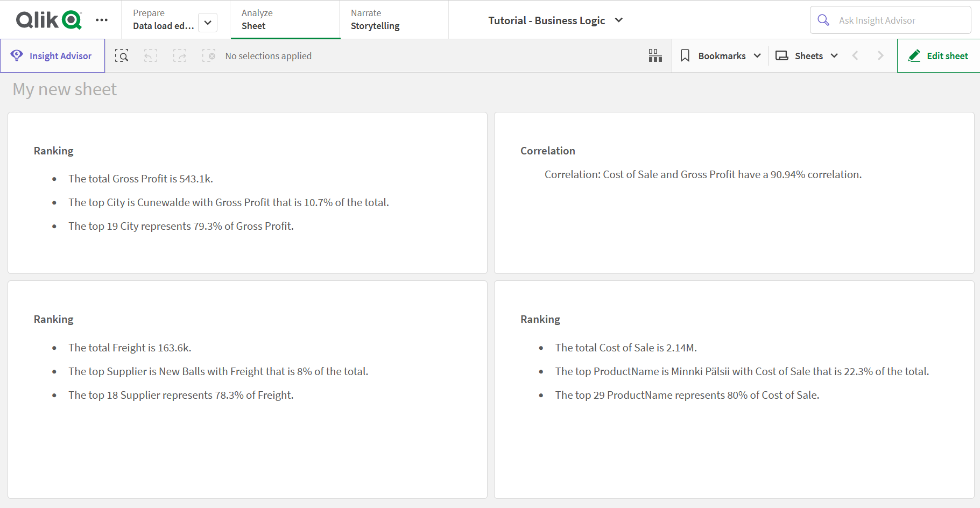Go to the next sheet arrow

pos(880,56)
